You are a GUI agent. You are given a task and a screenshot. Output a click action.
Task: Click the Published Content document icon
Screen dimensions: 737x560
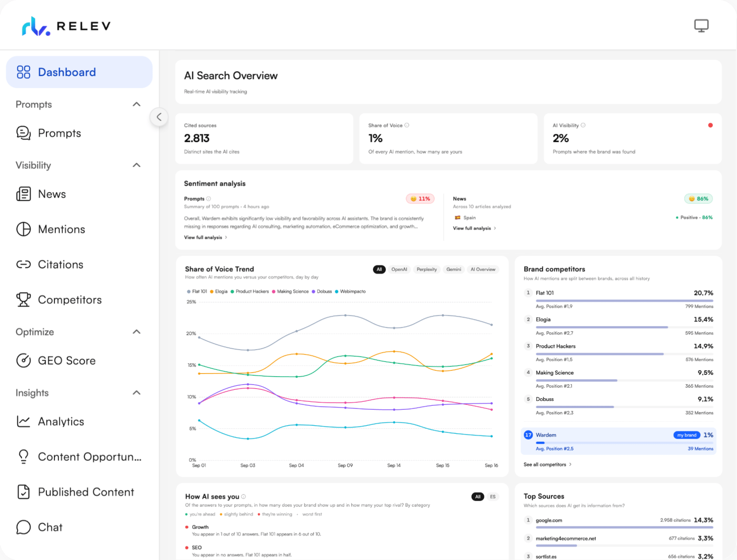tap(23, 492)
